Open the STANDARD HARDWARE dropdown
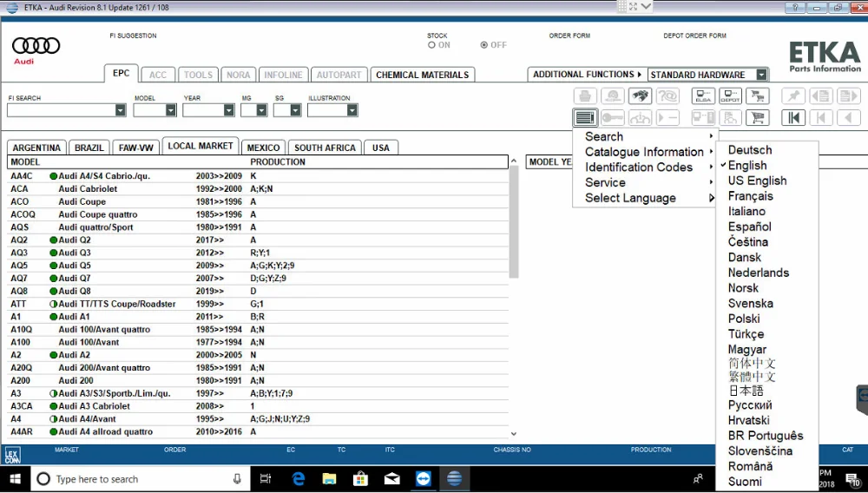Screen dimensions: 868x493 click(x=762, y=75)
